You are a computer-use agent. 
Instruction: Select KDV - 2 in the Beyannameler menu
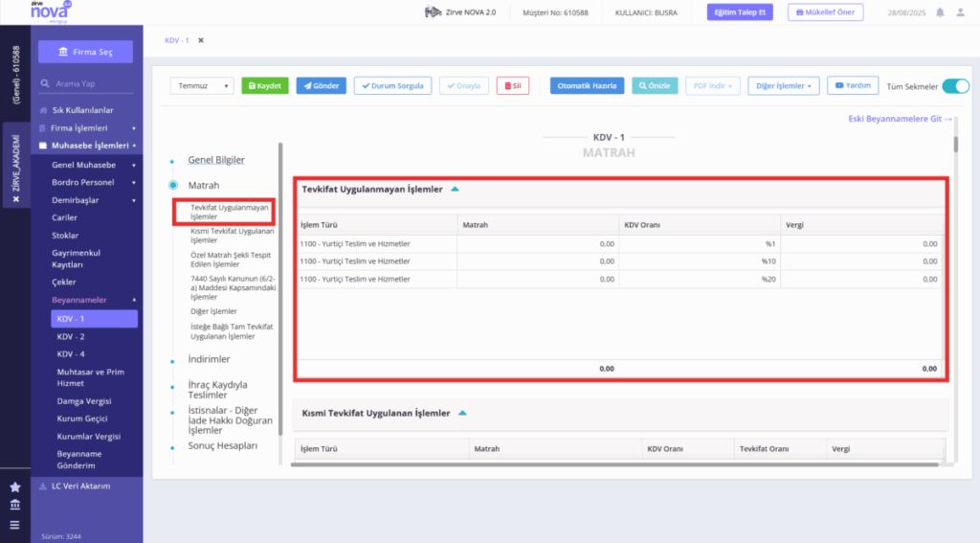click(x=71, y=336)
